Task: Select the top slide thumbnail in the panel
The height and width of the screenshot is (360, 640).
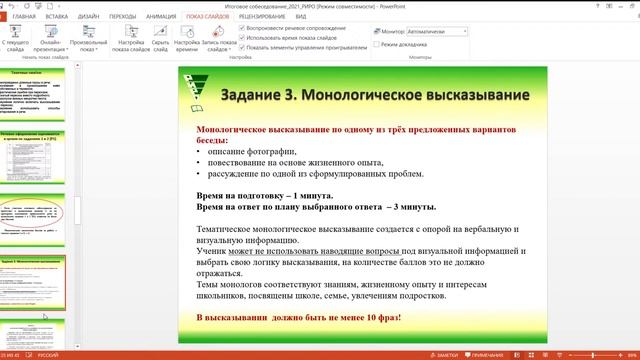Action: click(x=32, y=95)
